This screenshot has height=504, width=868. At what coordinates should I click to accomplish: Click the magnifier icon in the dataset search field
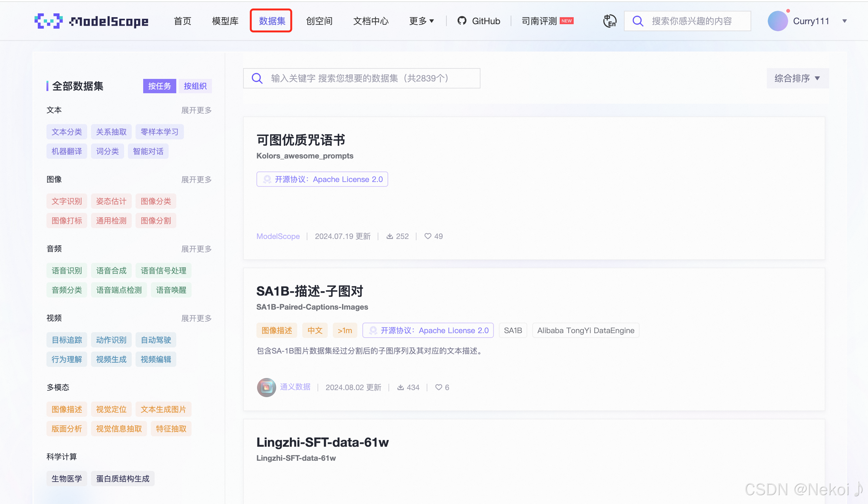(x=257, y=78)
